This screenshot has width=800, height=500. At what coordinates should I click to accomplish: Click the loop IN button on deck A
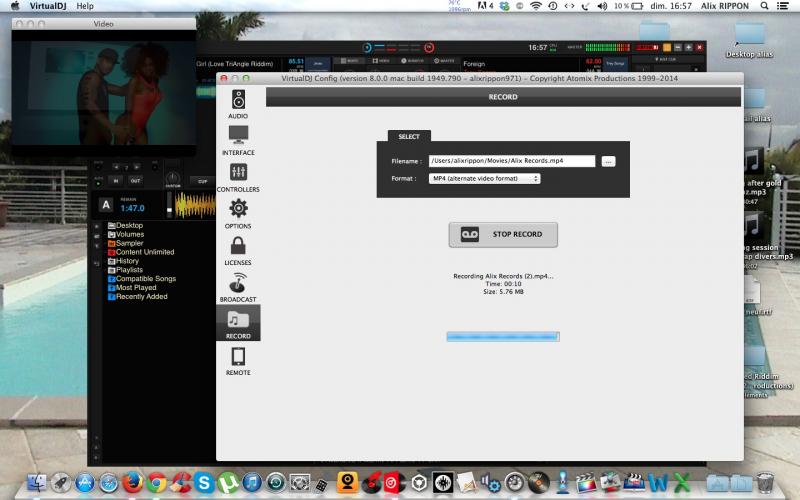point(116,181)
